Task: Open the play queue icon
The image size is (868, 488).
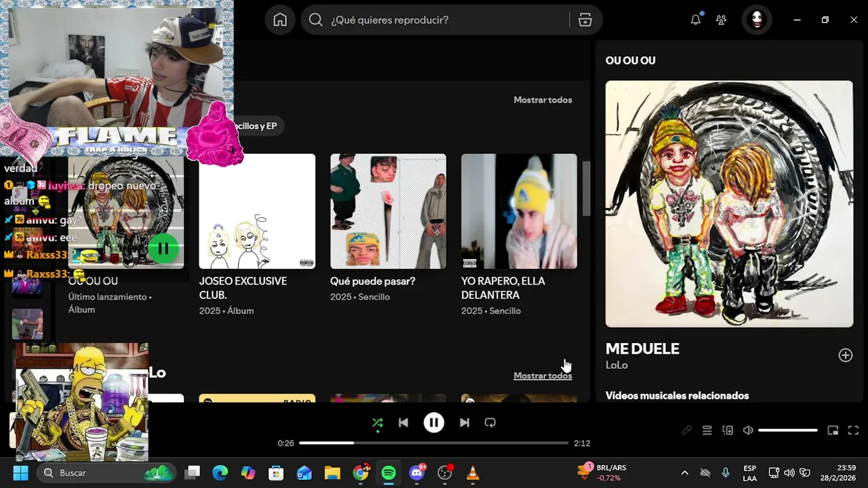Action: [x=707, y=430]
